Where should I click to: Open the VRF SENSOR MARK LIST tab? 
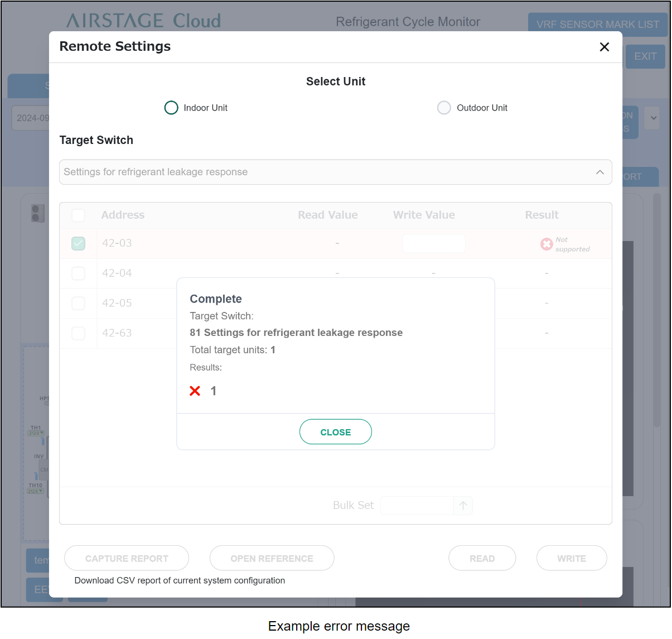point(597,25)
